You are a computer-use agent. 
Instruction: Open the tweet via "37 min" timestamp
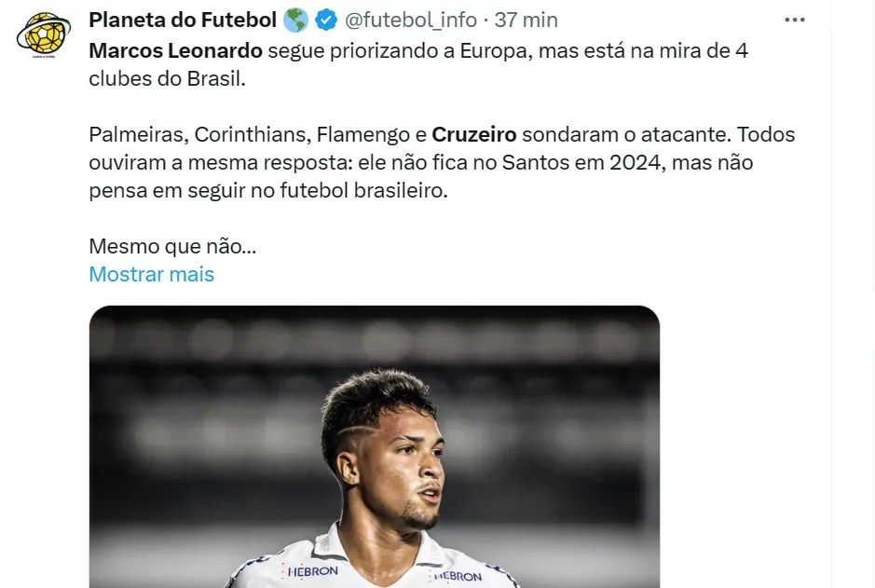click(526, 20)
